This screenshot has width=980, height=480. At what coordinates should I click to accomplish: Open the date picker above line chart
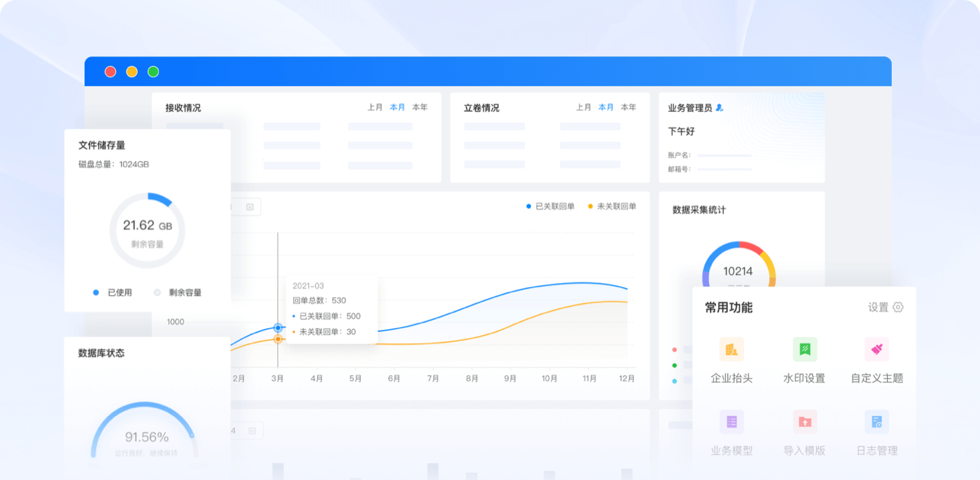coord(250,207)
